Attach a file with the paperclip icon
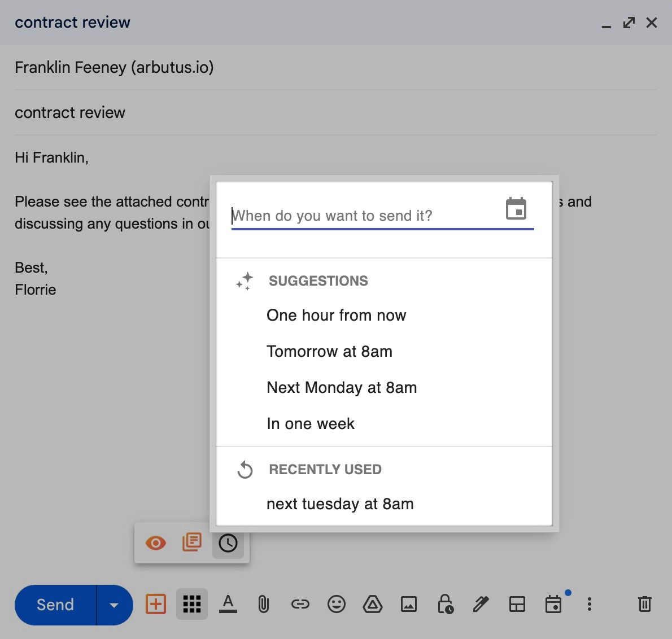The width and height of the screenshot is (672, 639). [x=264, y=604]
